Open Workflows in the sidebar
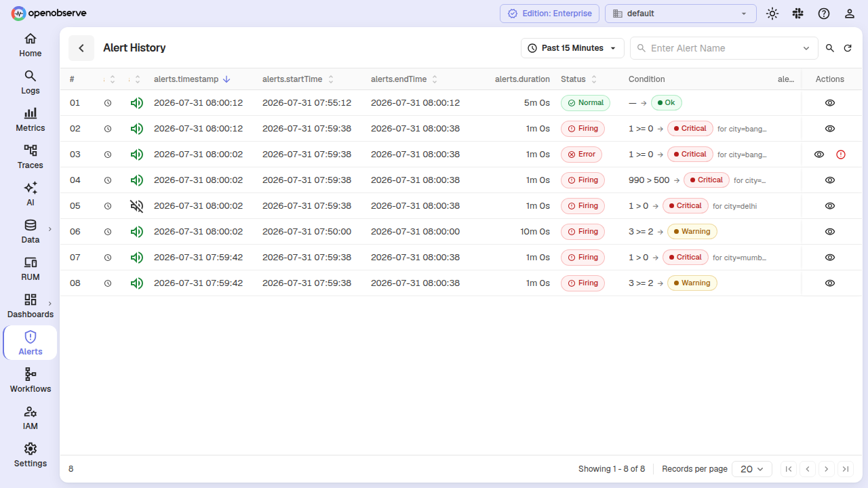The width and height of the screenshot is (868, 488). tap(31, 381)
